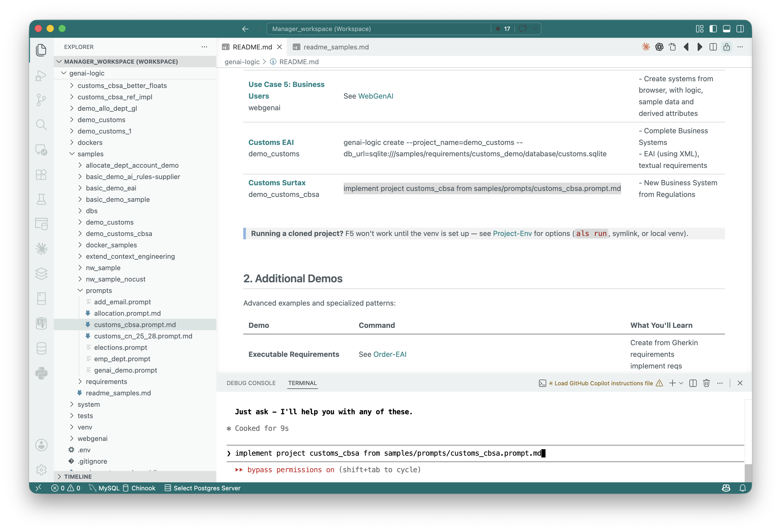This screenshot has width=781, height=532.
Task: Click the Copilot status icon in status bar
Action: tap(726, 488)
